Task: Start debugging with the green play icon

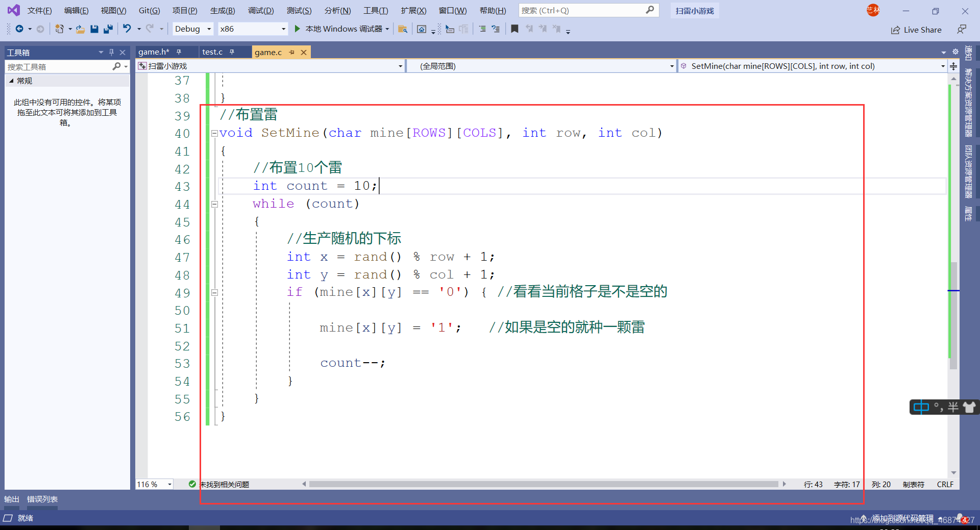Action: [x=298, y=29]
